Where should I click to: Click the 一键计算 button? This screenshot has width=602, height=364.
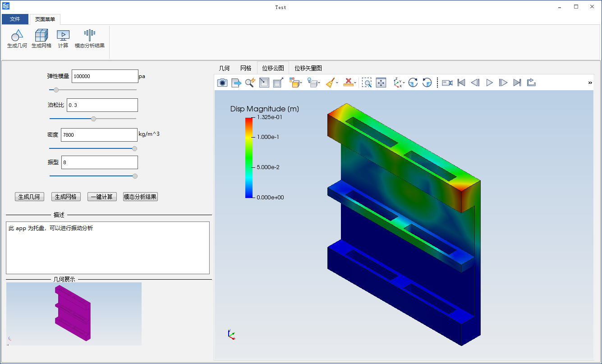[x=102, y=197]
